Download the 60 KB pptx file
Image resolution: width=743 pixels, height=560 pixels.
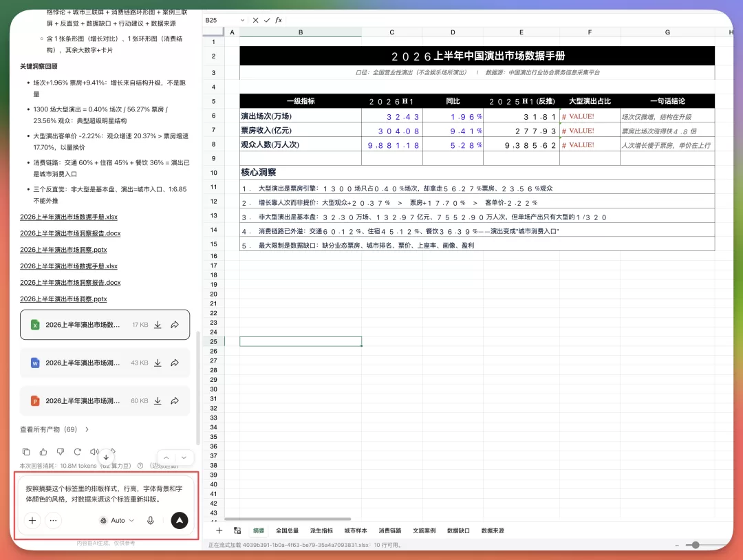tap(158, 400)
